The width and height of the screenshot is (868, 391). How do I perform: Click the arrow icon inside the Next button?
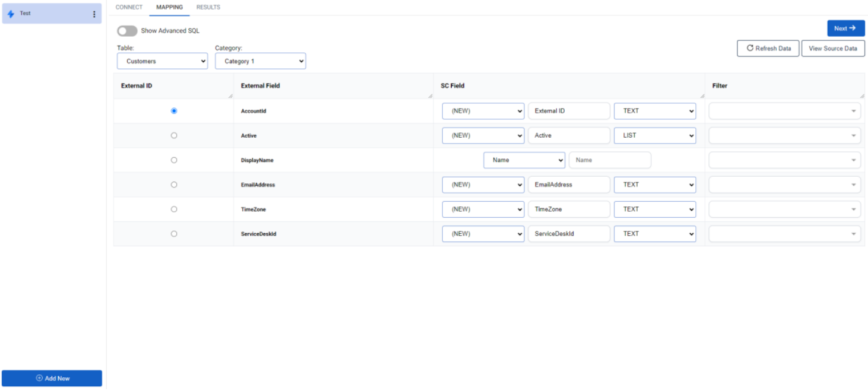pyautogui.click(x=853, y=28)
